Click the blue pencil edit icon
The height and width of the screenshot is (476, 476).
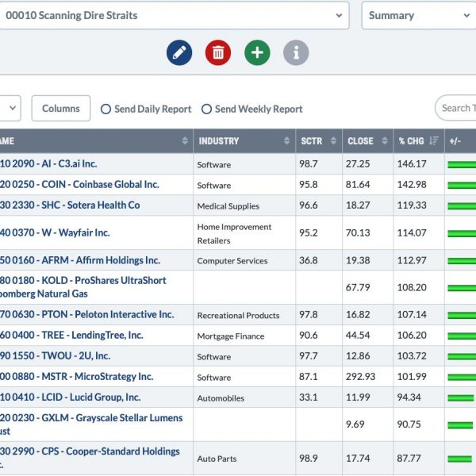pos(179,53)
